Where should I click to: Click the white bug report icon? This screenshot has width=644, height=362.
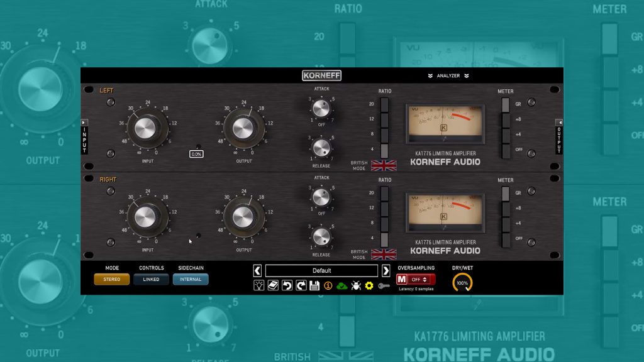(x=356, y=285)
